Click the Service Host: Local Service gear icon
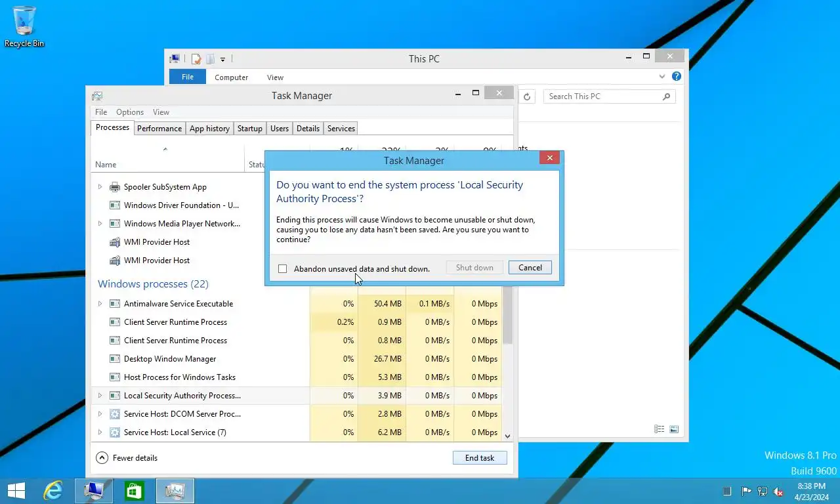The height and width of the screenshot is (504, 840). (x=115, y=432)
